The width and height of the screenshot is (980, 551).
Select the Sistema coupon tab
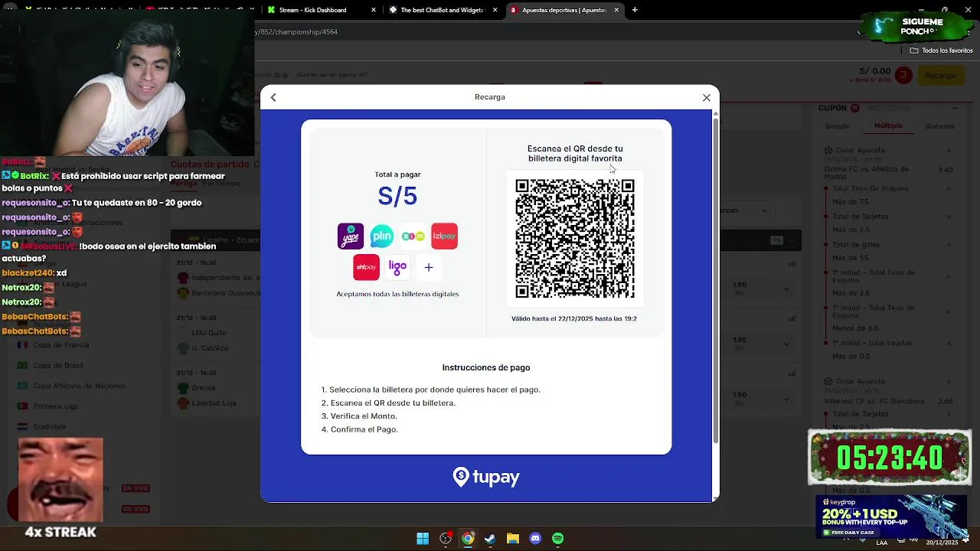coord(939,126)
